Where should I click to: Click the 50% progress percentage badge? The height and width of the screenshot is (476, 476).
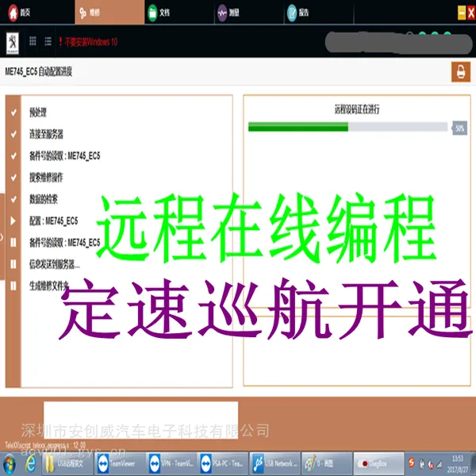tap(459, 128)
